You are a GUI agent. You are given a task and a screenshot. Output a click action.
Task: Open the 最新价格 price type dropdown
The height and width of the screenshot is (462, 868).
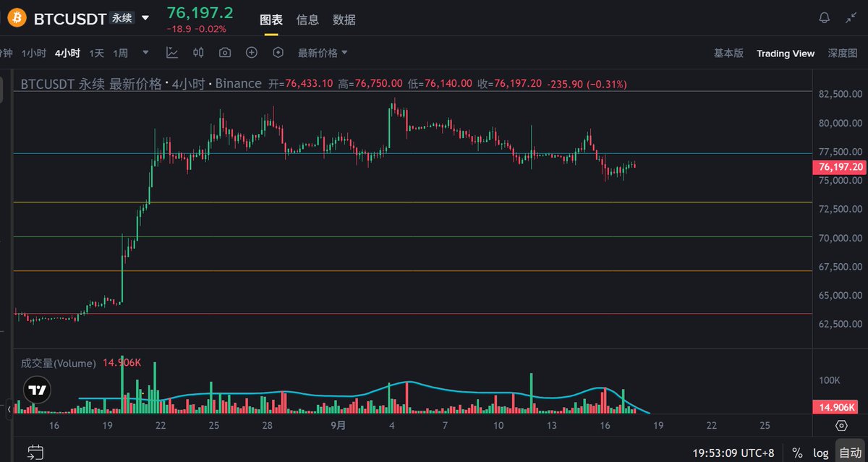pyautogui.click(x=323, y=53)
